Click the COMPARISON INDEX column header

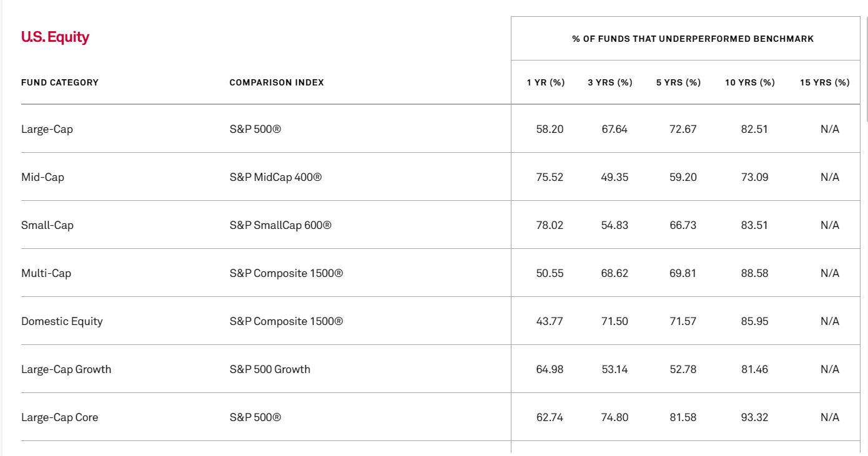(x=277, y=82)
